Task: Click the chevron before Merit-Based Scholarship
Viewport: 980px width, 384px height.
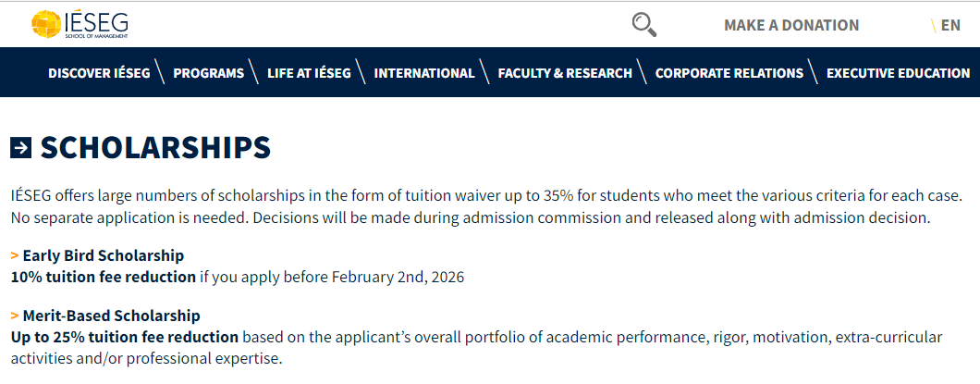Action: point(15,316)
